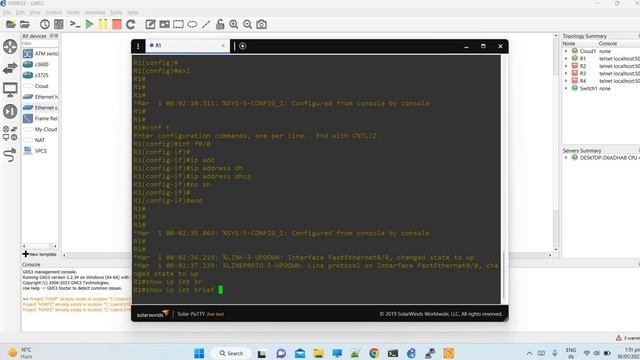Take a screenshot with camera icon
Screen dimensions: 640x360
[x=262, y=24]
